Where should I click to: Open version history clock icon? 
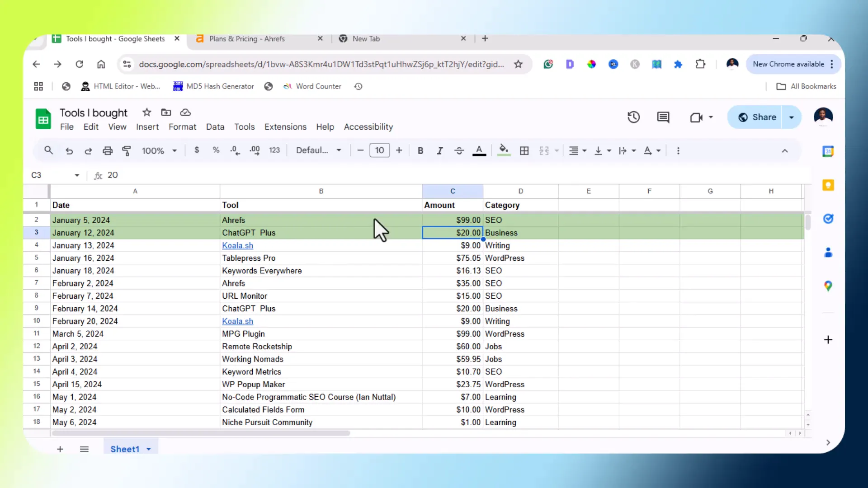634,117
